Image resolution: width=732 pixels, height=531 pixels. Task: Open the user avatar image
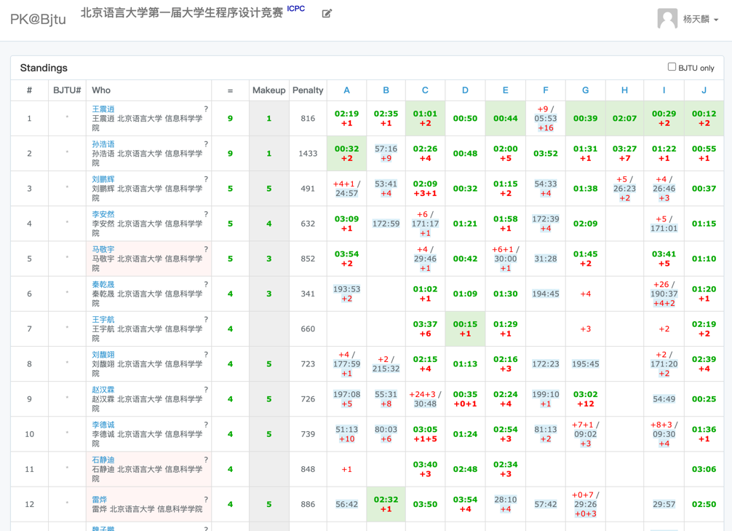[667, 19]
